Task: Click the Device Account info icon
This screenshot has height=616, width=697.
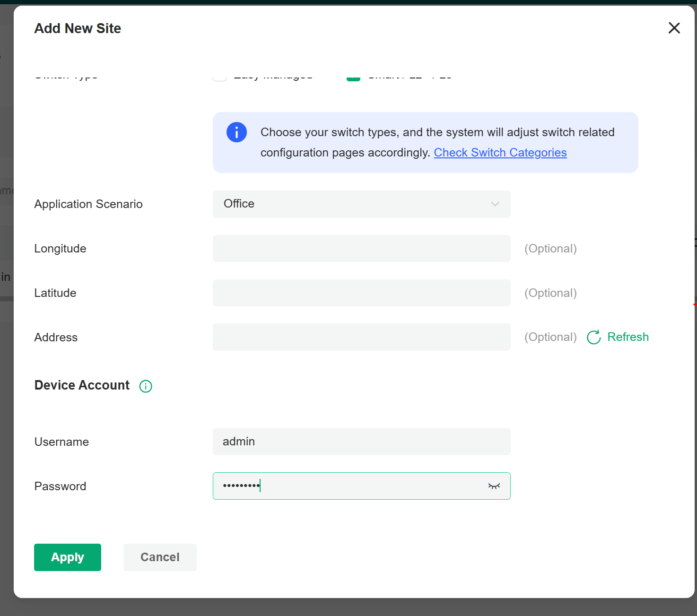Action: pos(146,386)
